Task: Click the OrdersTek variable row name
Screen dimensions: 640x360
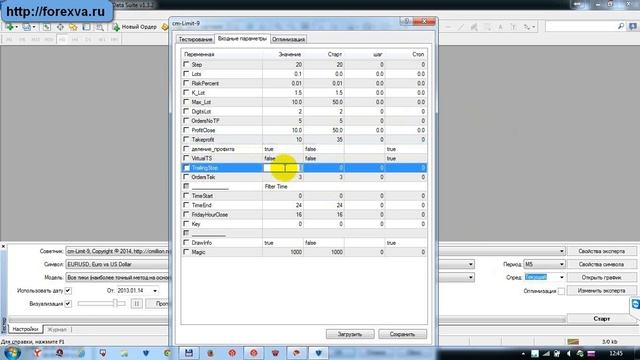Action: (x=203, y=177)
